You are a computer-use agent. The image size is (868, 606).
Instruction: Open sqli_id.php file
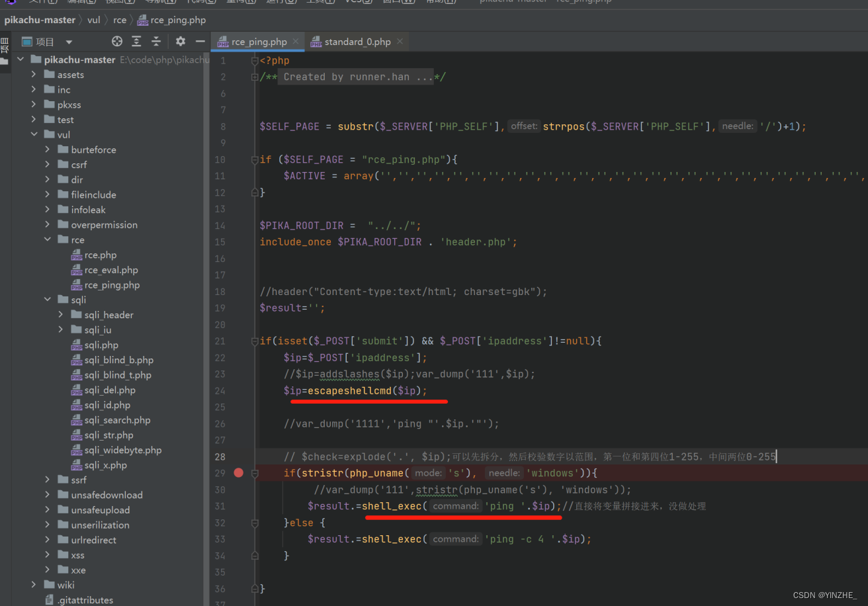pos(107,405)
